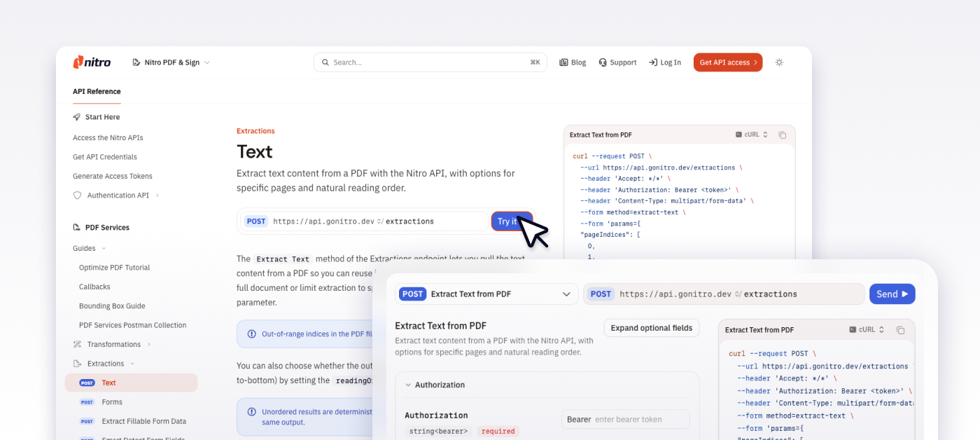Screen dimensions: 980x440
Task: Select the Text POST endpoint in sidebar
Action: click(132, 383)
